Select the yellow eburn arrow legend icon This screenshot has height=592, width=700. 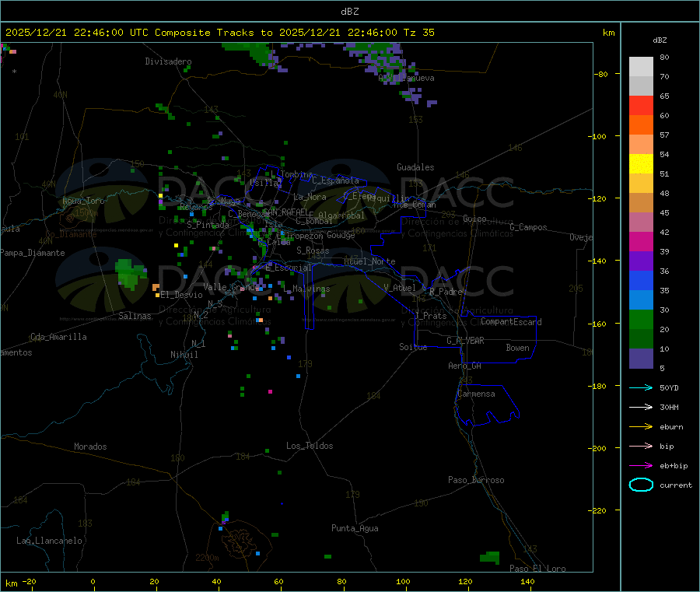[641, 427]
